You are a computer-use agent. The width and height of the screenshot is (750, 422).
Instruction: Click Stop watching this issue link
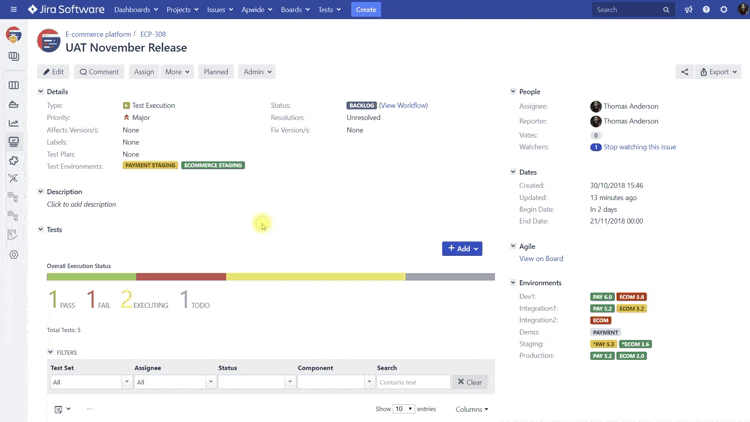(x=639, y=147)
